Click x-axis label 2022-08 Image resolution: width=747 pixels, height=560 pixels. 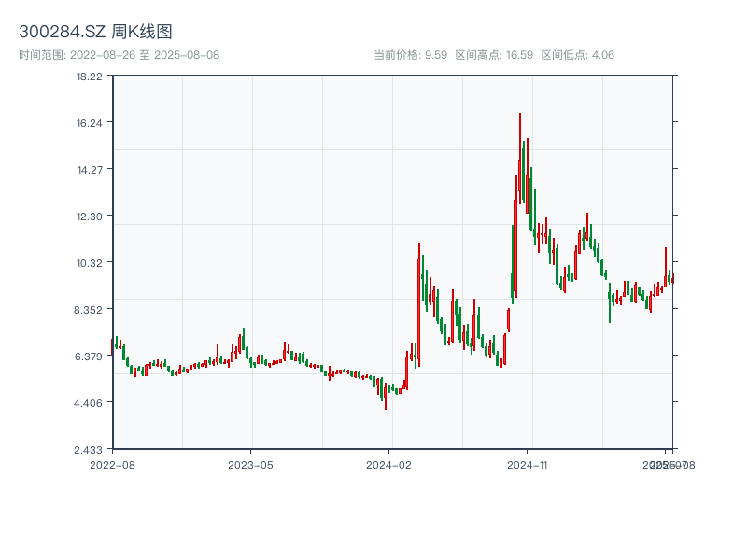tap(112, 465)
